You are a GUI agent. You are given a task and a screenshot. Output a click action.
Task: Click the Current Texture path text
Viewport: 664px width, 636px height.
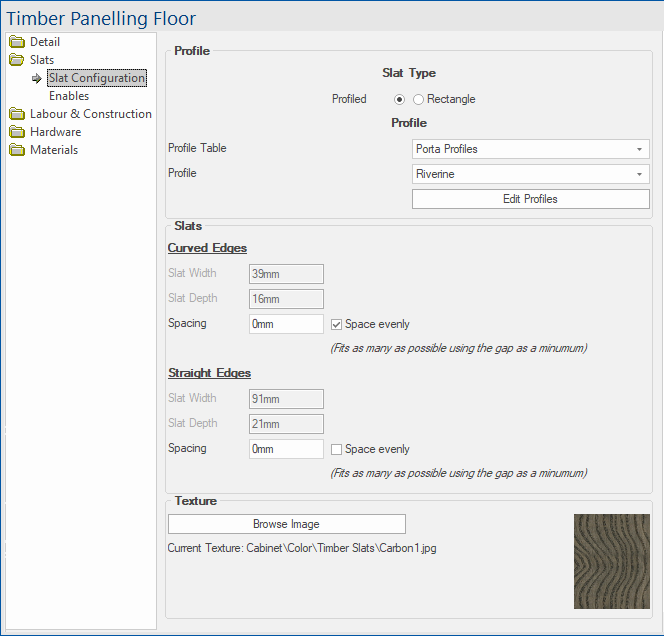(302, 548)
